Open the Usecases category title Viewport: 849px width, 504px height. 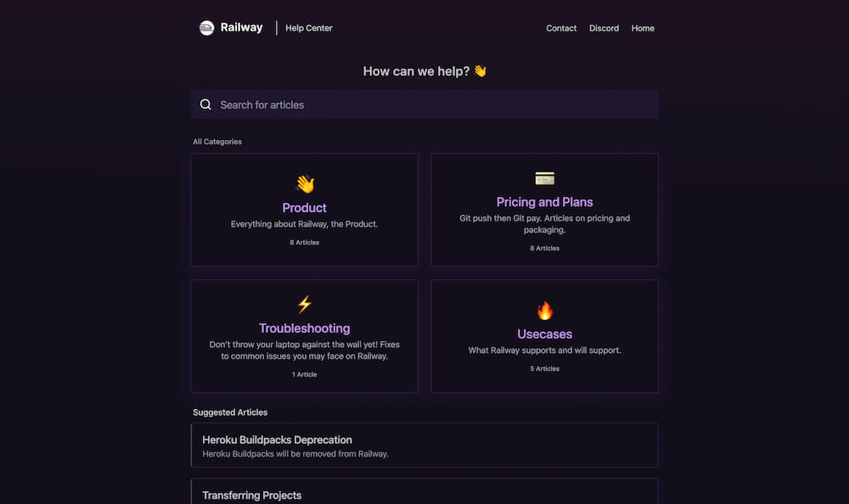pos(545,334)
